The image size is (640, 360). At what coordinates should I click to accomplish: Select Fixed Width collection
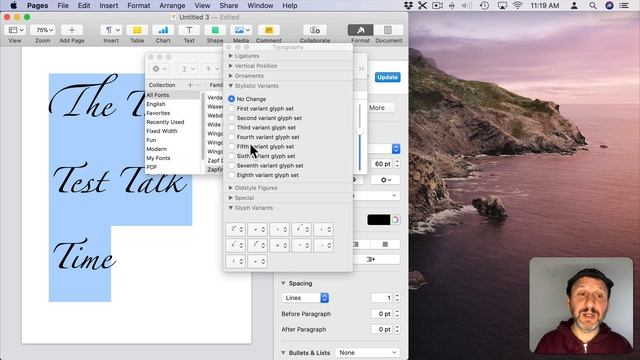pyautogui.click(x=162, y=131)
